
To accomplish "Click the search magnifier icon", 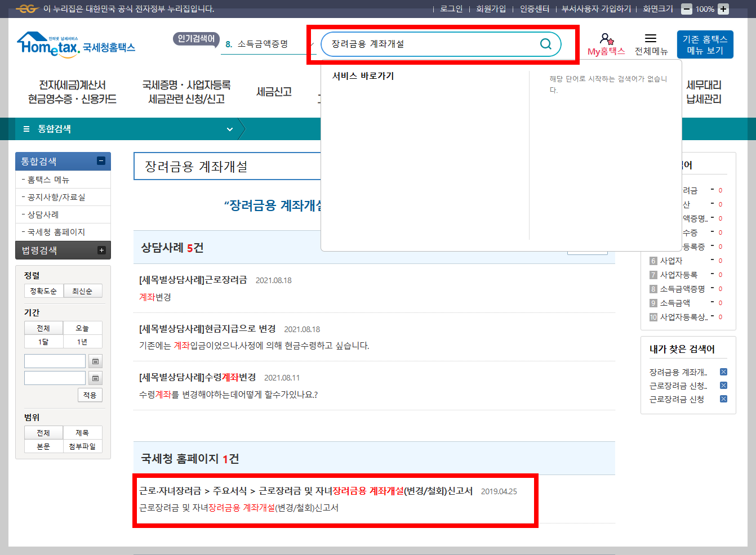I will (545, 43).
